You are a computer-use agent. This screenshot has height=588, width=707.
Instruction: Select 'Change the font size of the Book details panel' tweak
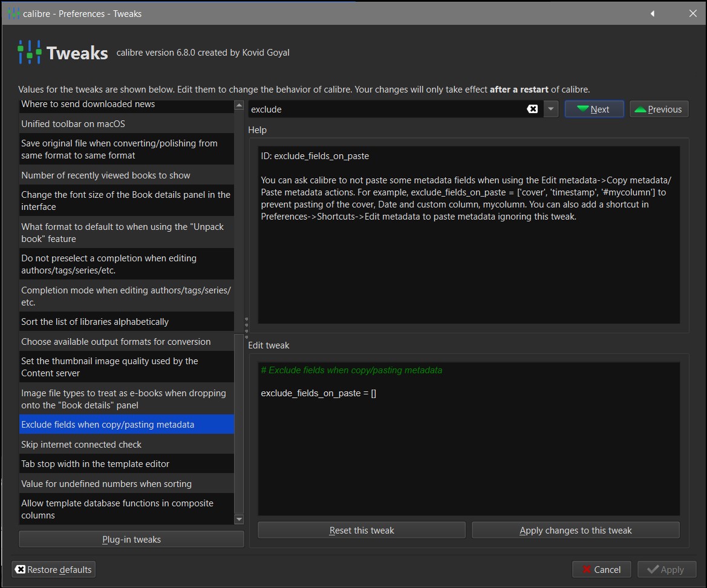coord(126,201)
